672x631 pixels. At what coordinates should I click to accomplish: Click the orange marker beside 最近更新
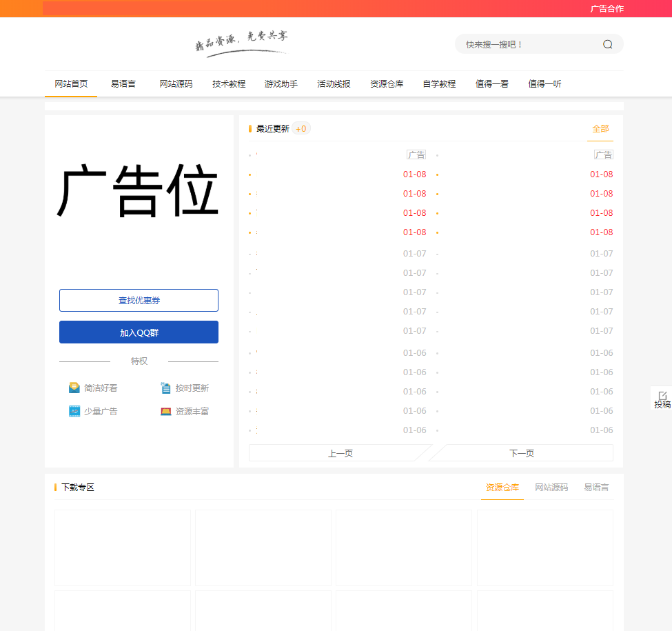[250, 128]
